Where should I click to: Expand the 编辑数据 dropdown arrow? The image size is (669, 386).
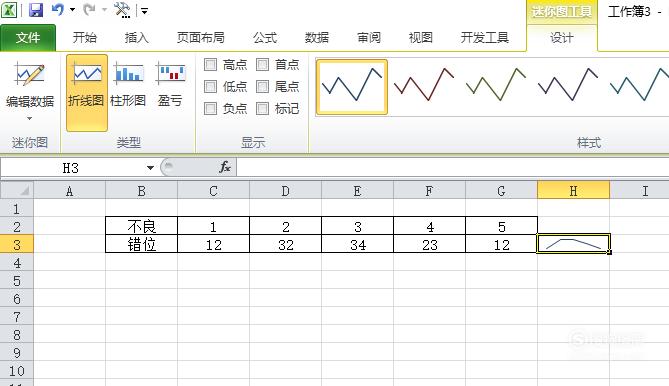tap(29, 119)
